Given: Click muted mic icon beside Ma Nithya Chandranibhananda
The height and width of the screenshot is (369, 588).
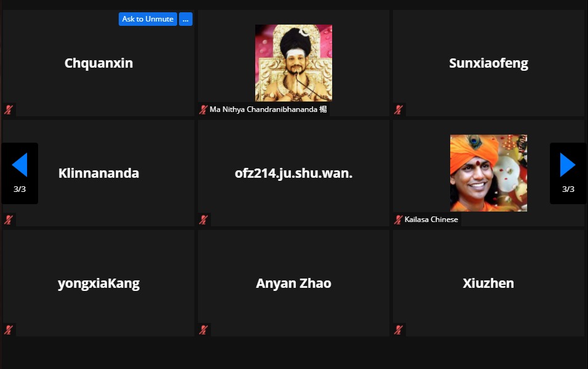Looking at the screenshot, I should 204,110.
